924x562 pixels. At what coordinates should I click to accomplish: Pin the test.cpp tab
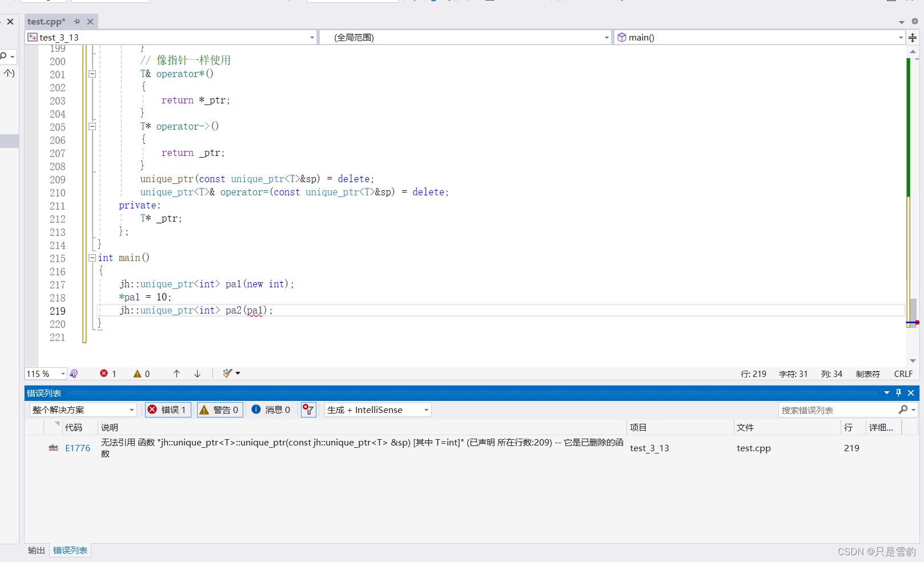[x=77, y=22]
